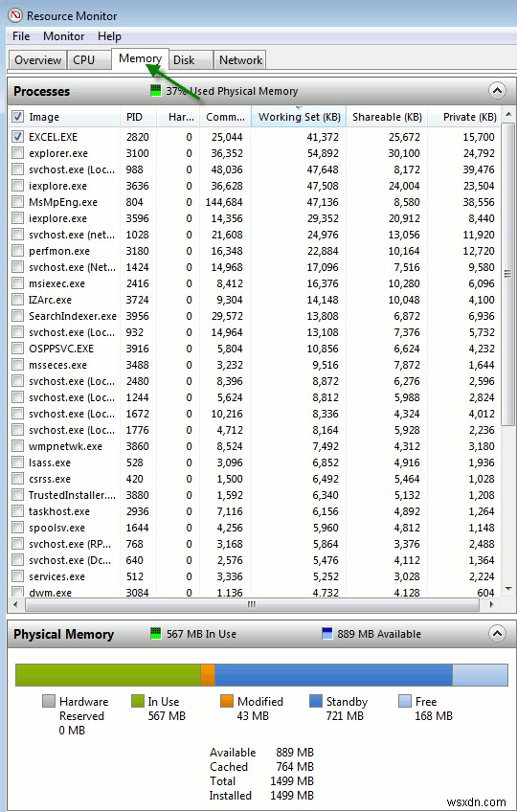
Task: Select the TrustedInstaller process row
Action: tap(255, 494)
